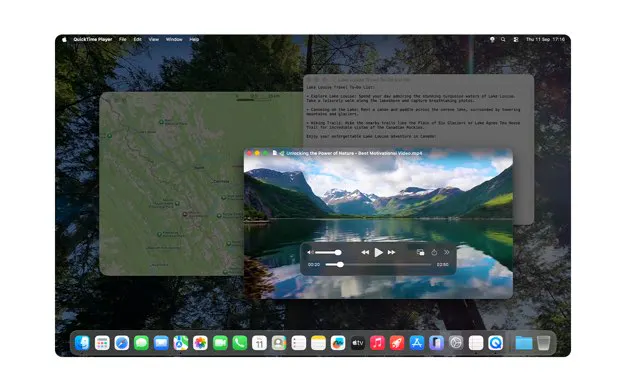Open Calendar from the Dock
The image size is (626, 391).
(260, 343)
